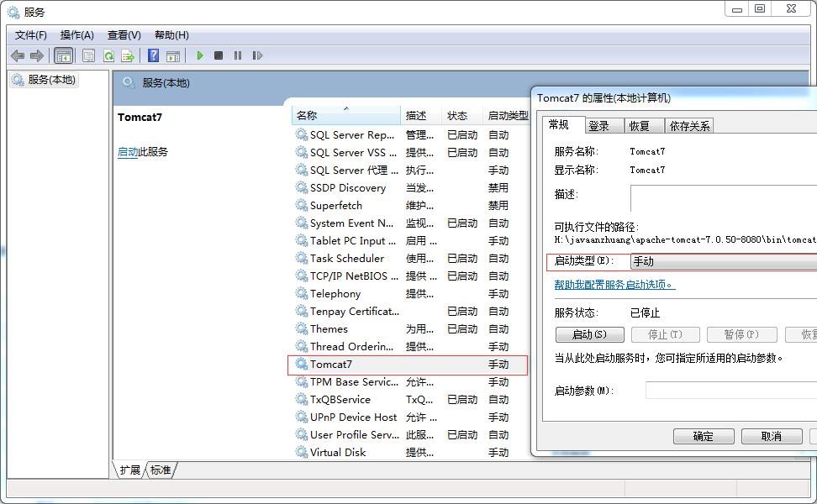Image resolution: width=817 pixels, height=504 pixels.
Task: Sort by the 启动类型 column header
Action: point(507,116)
